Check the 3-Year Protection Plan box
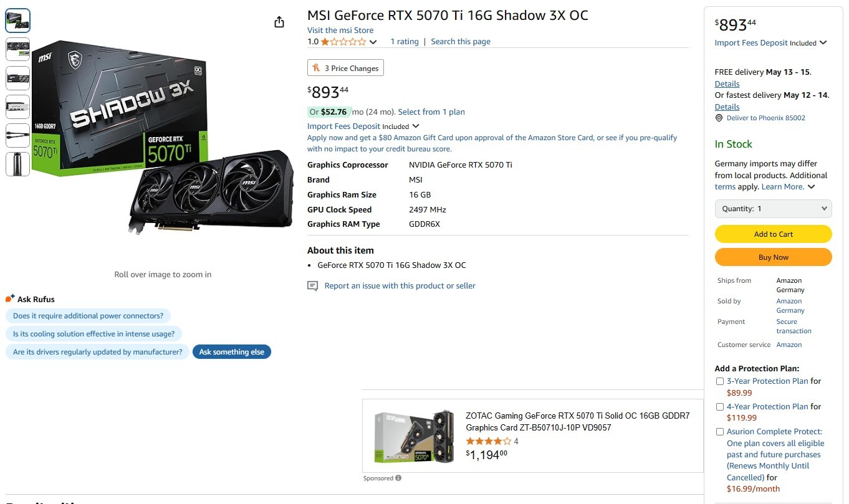Image resolution: width=849 pixels, height=504 pixels. (x=720, y=381)
